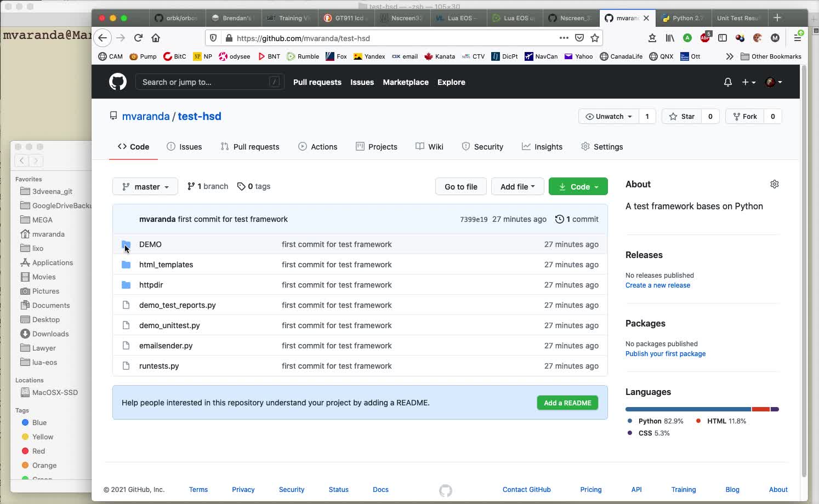Open the Wiki tab
Viewport: 819px width, 504px height.
coord(429,147)
